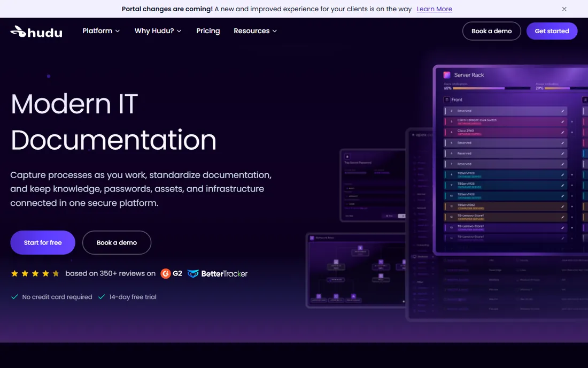This screenshot has height=368, width=588.
Task: Follow the Learn More link in banner
Action: (434, 9)
